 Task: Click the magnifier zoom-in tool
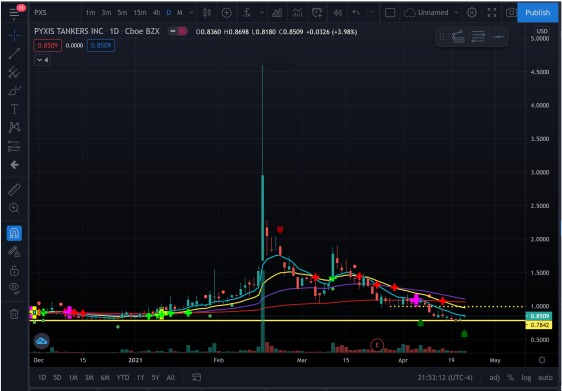click(x=14, y=208)
